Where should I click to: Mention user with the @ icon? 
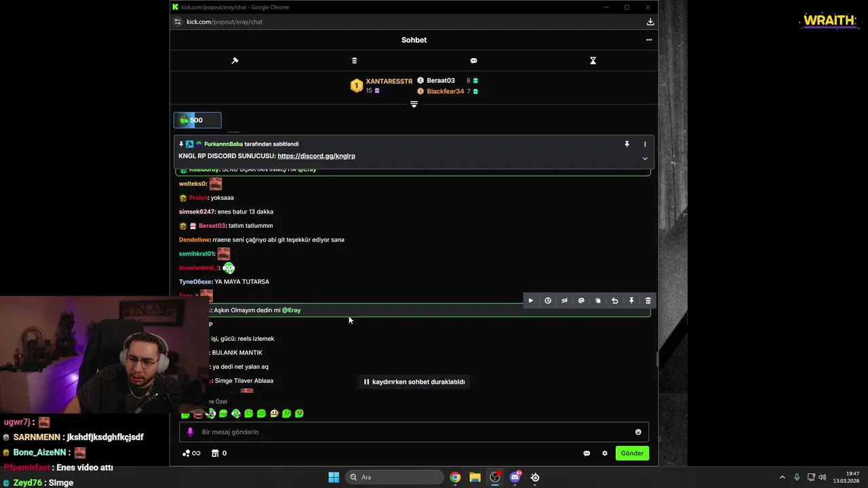tap(581, 301)
